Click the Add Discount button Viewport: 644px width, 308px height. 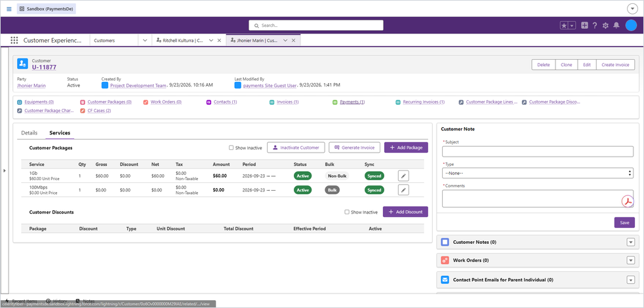pos(405,212)
